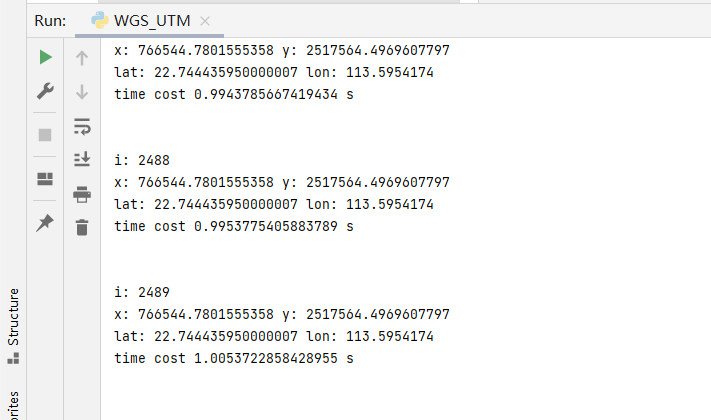Print the console output
711x420 pixels.
82,194
